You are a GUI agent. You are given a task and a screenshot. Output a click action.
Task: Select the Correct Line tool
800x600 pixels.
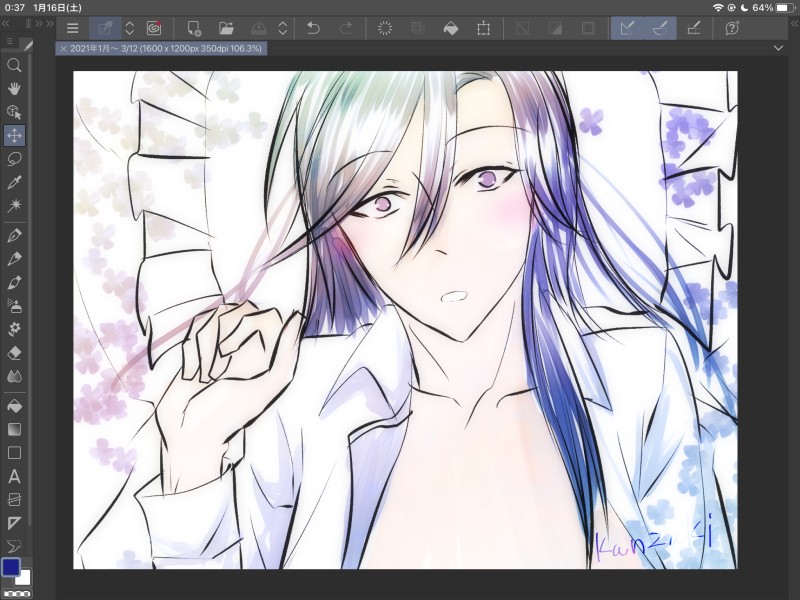(x=14, y=547)
